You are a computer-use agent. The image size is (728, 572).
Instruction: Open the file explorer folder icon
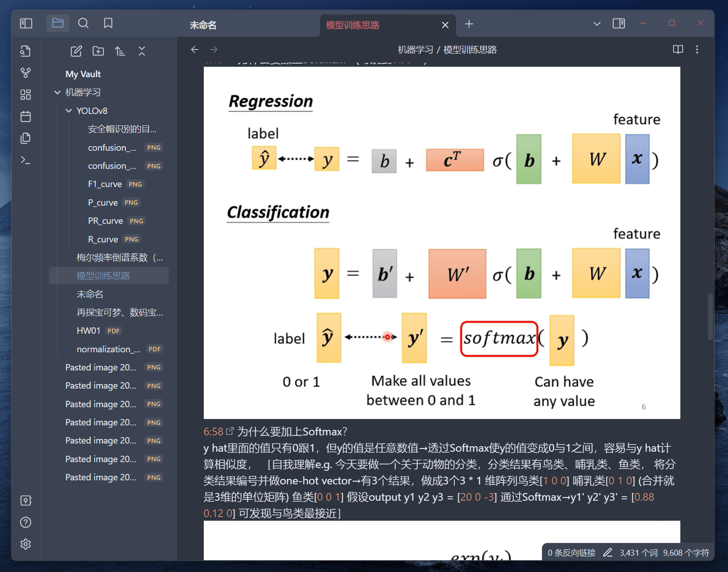click(x=58, y=23)
